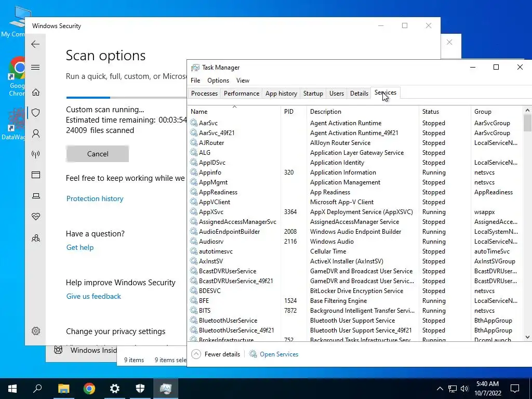Open Device performance & health heart icon

(36, 217)
